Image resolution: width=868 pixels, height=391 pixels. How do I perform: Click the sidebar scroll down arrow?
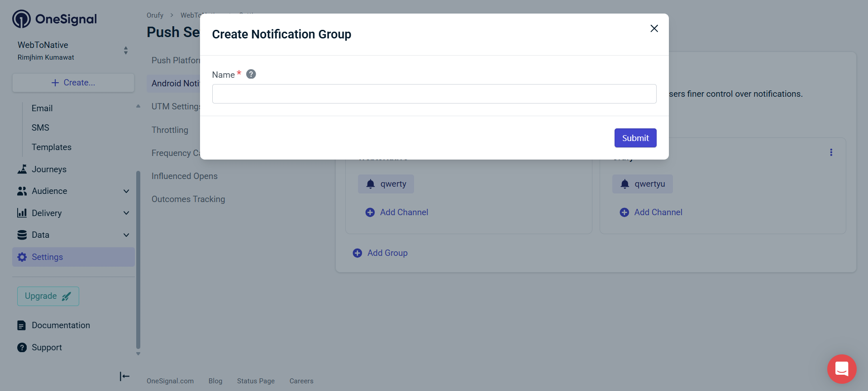pyautogui.click(x=138, y=354)
